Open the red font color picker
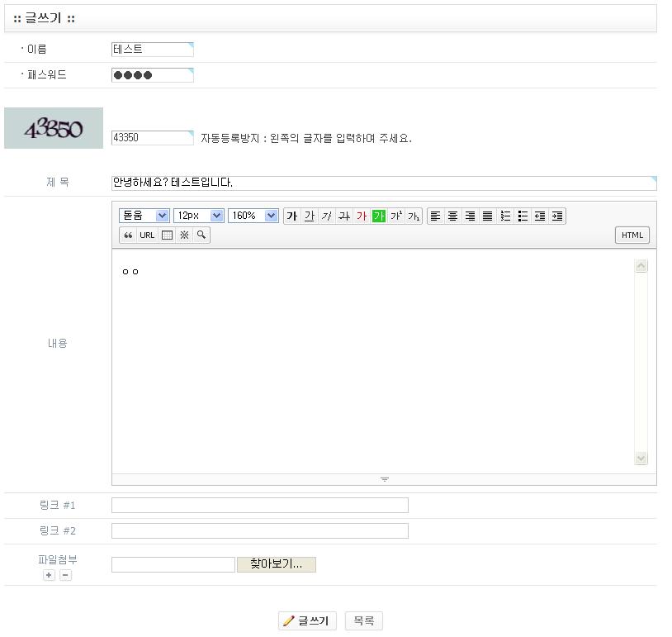 tap(361, 216)
